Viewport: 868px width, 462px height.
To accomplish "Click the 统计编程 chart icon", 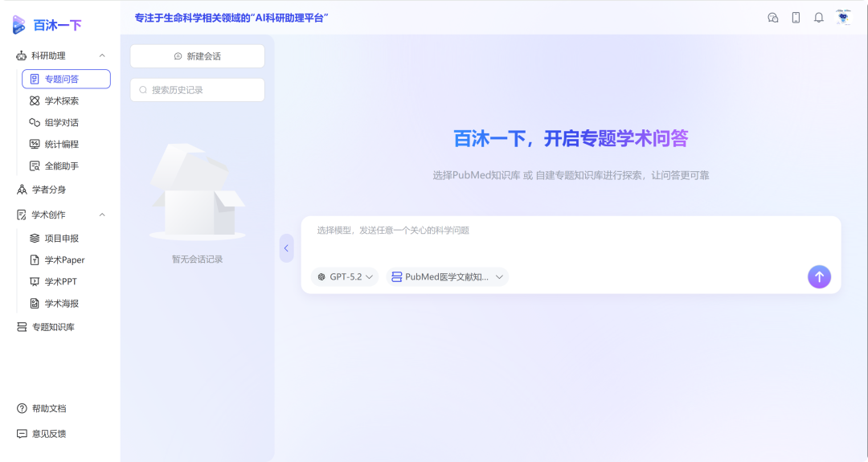I will [x=35, y=144].
